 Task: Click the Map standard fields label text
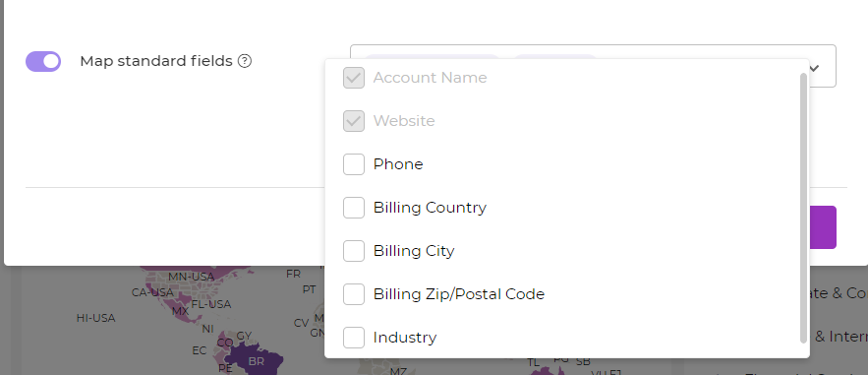tap(156, 61)
